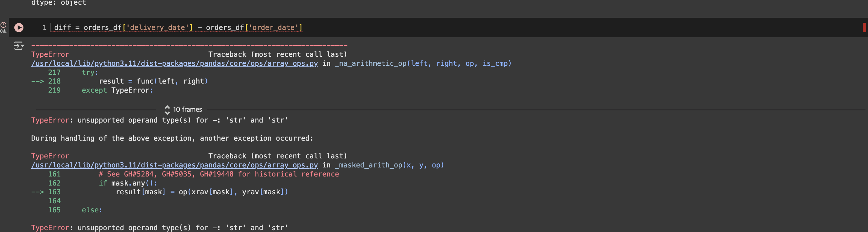Click the GH#5284 historical reference comment
868x232 pixels.
pos(219,174)
